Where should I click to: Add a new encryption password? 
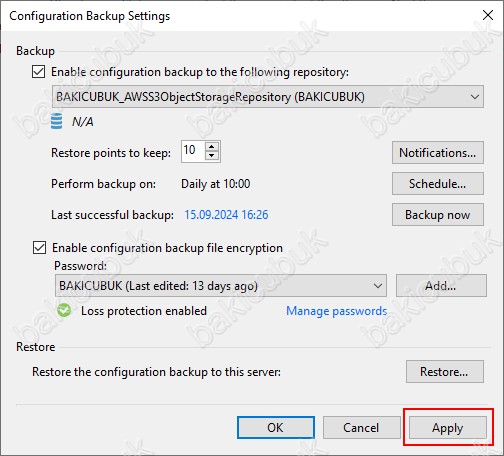441,286
